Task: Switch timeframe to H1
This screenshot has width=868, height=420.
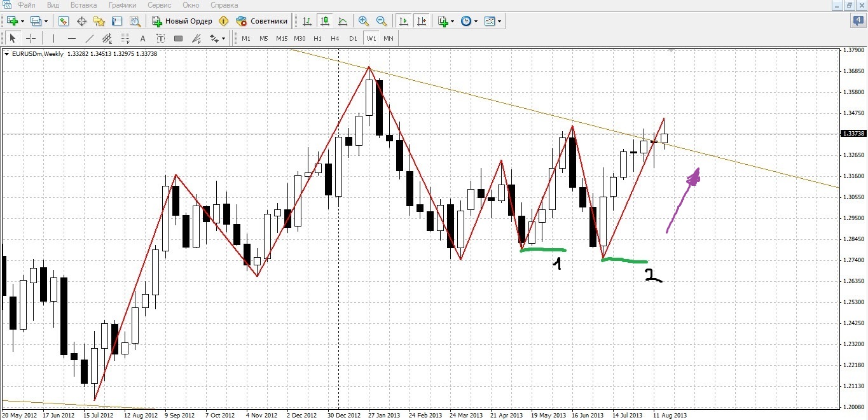Action: point(317,38)
